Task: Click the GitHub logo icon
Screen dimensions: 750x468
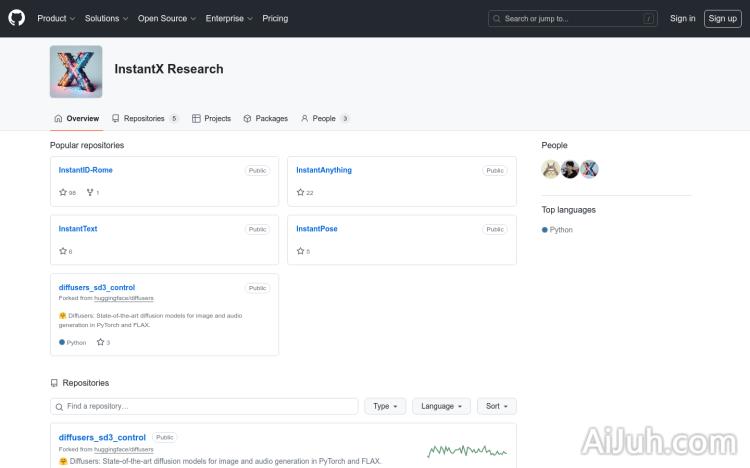Action: point(17,18)
